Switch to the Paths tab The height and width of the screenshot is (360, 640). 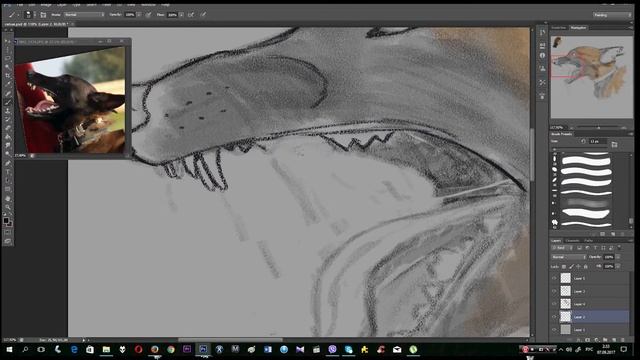click(588, 241)
